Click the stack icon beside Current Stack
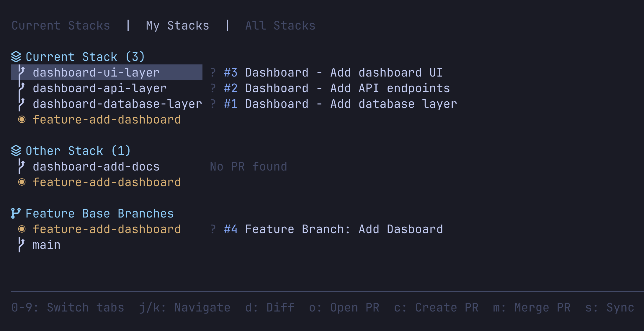 [x=16, y=56]
